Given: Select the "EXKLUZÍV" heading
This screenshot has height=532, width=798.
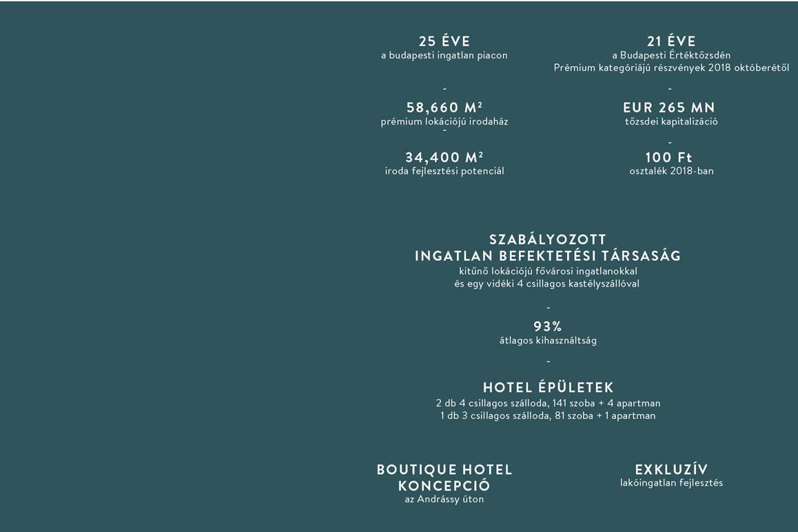Looking at the screenshot, I should coord(671,469).
